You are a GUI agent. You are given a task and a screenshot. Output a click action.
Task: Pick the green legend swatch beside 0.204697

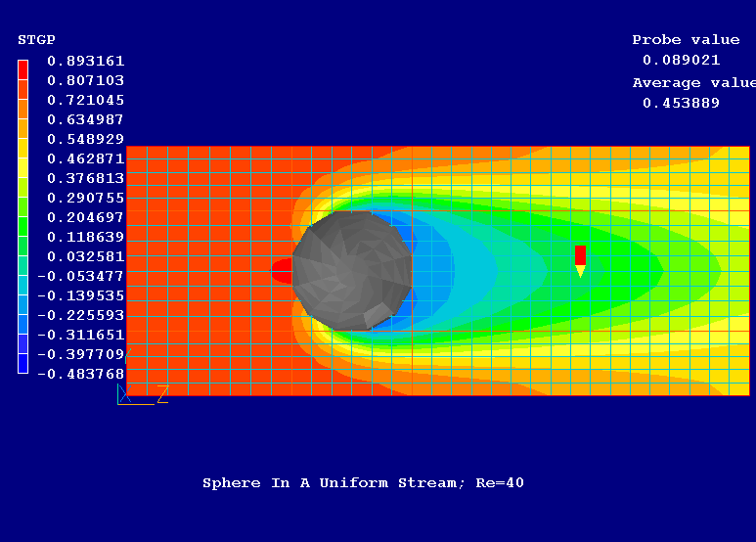[23, 217]
